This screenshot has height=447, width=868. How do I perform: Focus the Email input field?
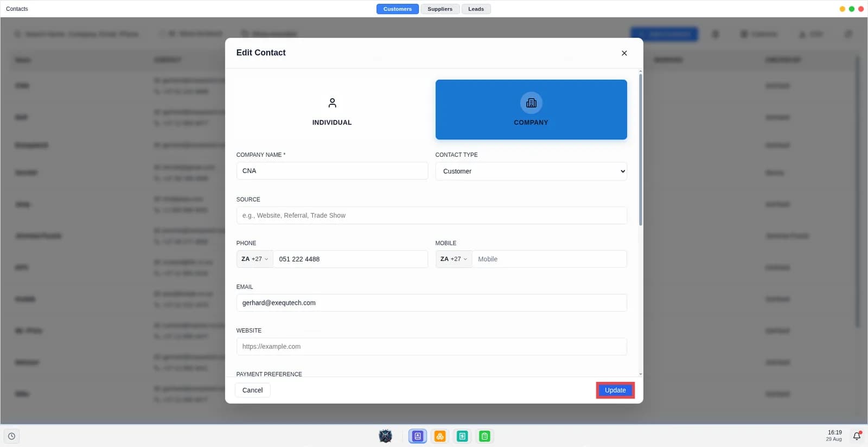click(x=431, y=303)
